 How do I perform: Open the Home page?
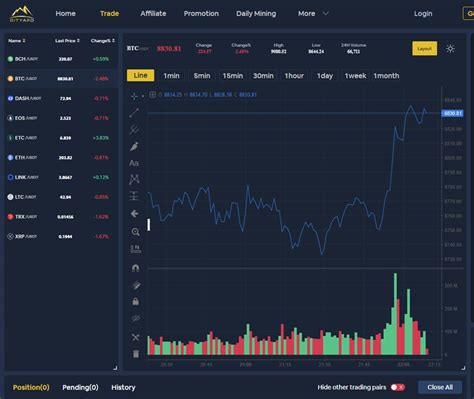[x=65, y=14]
